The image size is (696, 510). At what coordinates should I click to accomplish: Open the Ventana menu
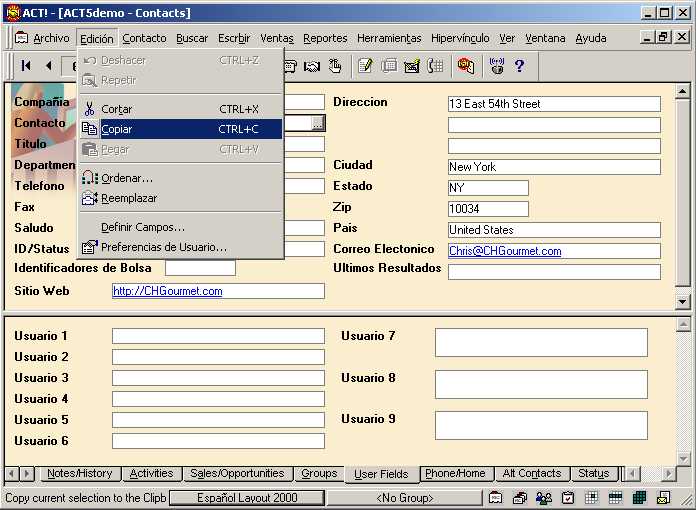pos(545,39)
